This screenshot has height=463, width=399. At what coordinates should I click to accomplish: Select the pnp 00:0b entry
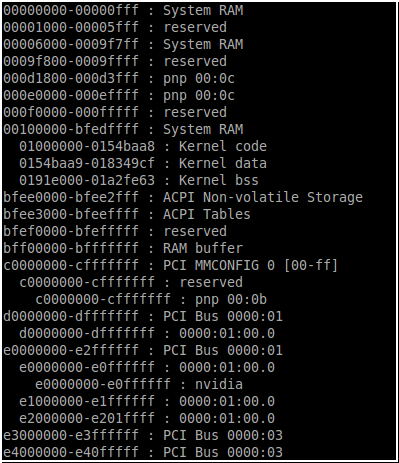tap(151, 300)
